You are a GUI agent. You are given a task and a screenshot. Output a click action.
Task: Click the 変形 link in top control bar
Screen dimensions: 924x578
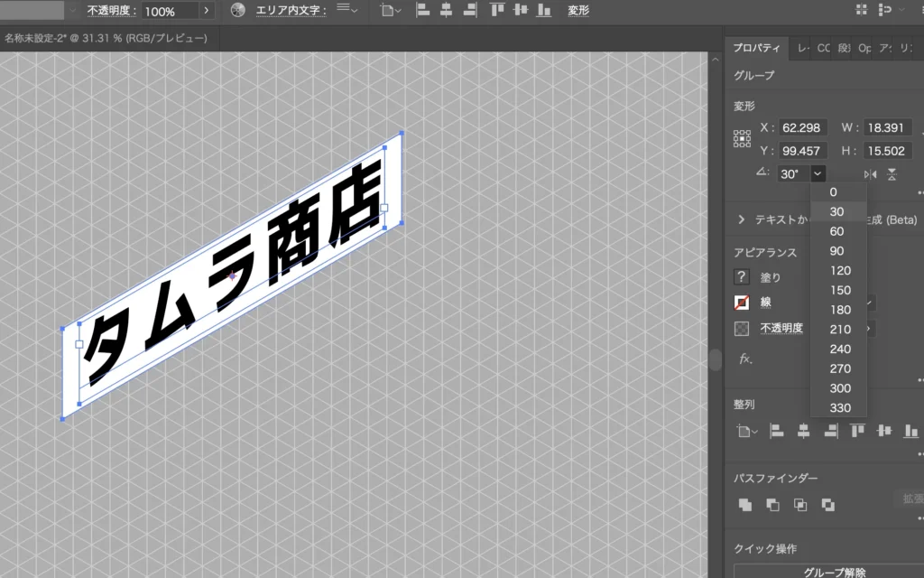point(578,11)
